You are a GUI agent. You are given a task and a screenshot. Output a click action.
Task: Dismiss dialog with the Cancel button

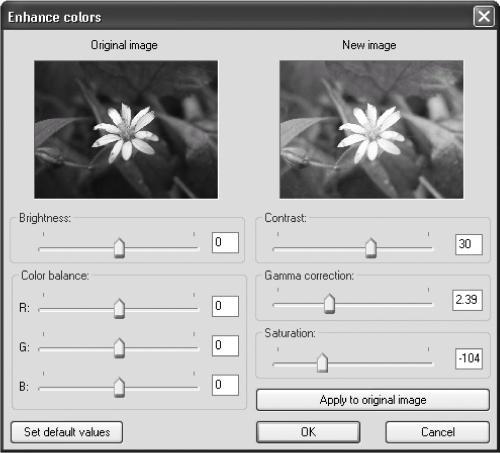[438, 432]
